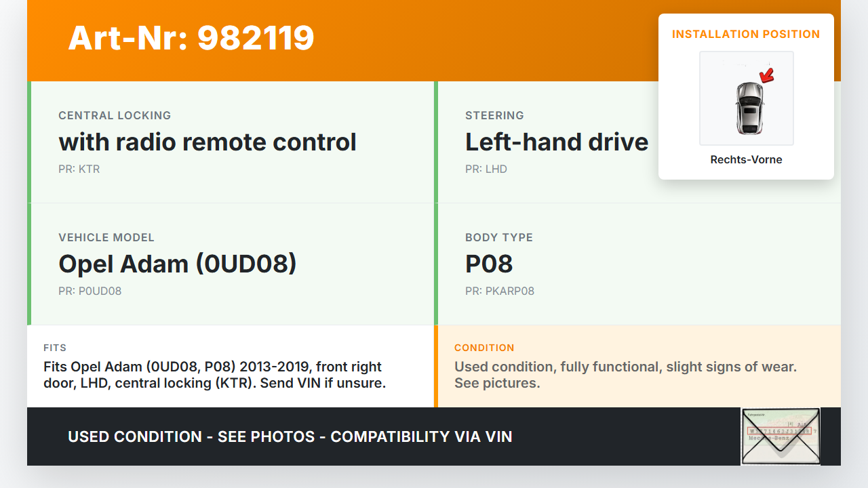Click the PR: PKARP08 code
This screenshot has height=488, width=868.
coord(500,291)
